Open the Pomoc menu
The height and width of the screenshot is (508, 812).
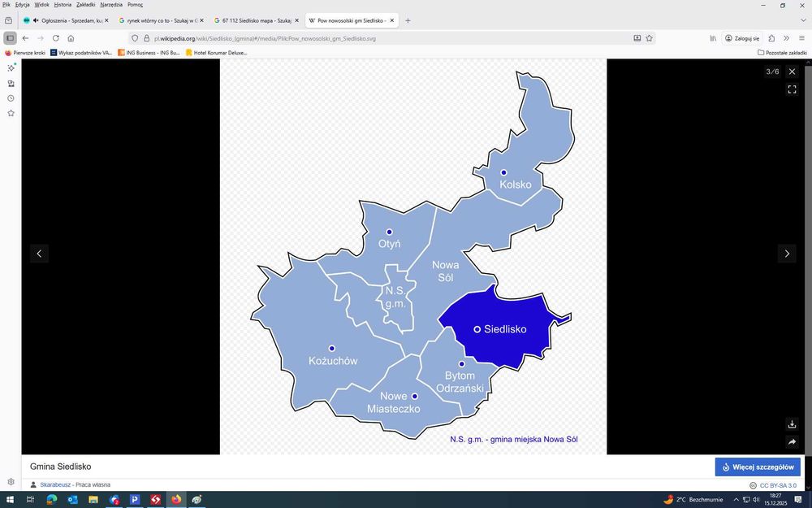pyautogui.click(x=135, y=4)
